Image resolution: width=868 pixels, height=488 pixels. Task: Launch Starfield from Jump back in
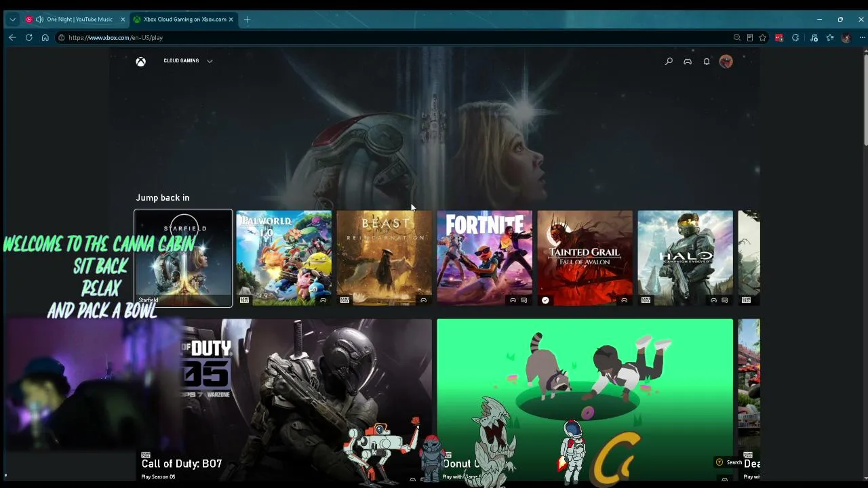coord(183,258)
